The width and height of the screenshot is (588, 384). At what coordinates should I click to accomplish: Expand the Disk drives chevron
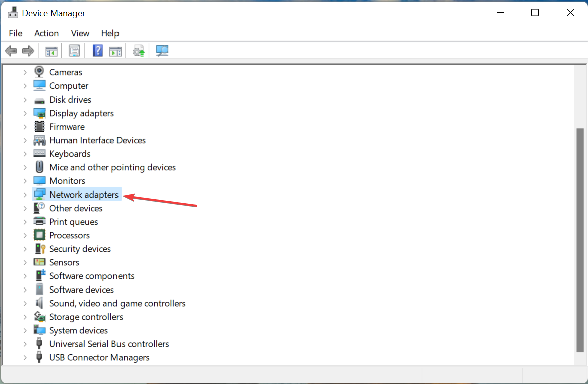click(x=25, y=100)
